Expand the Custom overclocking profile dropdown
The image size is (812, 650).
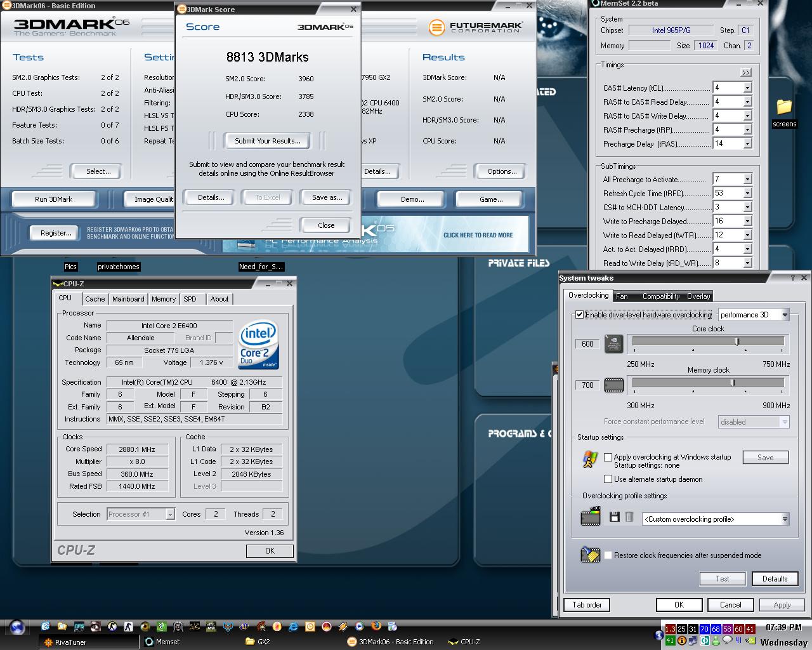(x=784, y=519)
